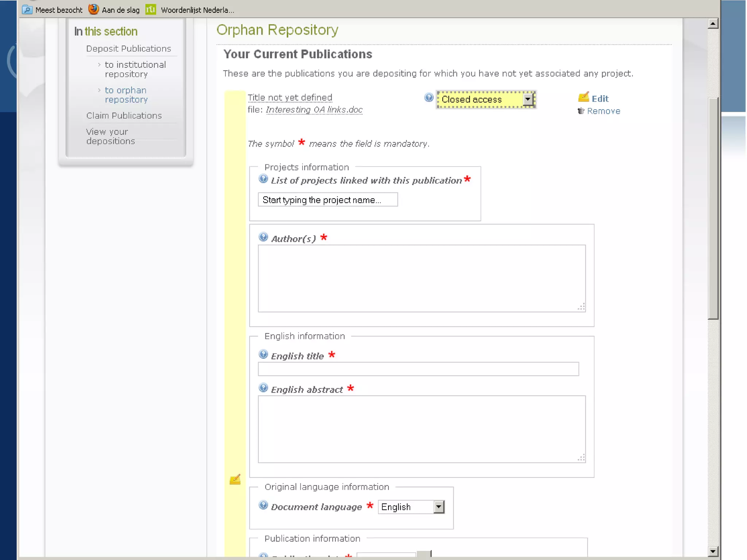Click help icon beside access rights dropdown
Image resolution: width=747 pixels, height=560 pixels.
tap(429, 97)
